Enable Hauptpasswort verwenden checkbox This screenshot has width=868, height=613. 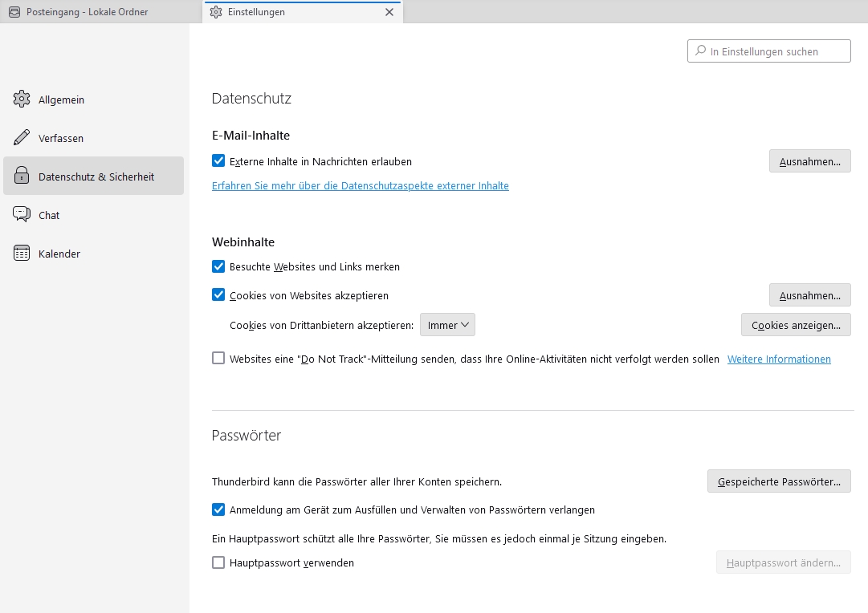click(218, 562)
